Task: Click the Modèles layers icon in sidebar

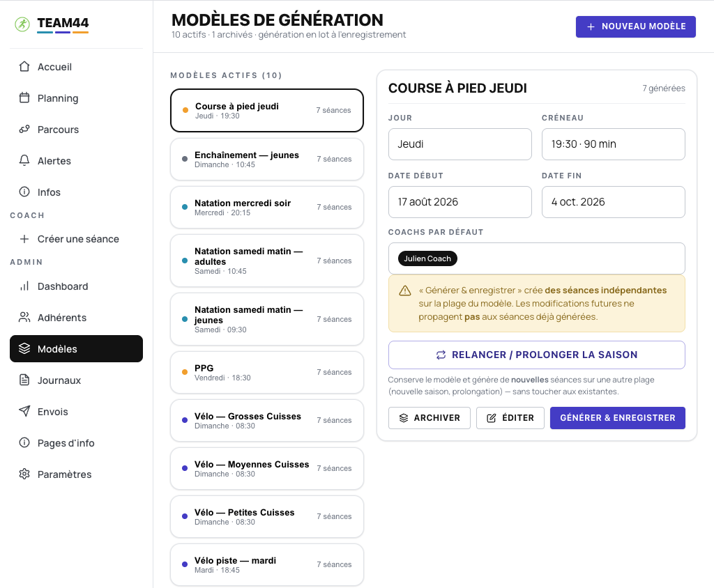Action: point(24,348)
